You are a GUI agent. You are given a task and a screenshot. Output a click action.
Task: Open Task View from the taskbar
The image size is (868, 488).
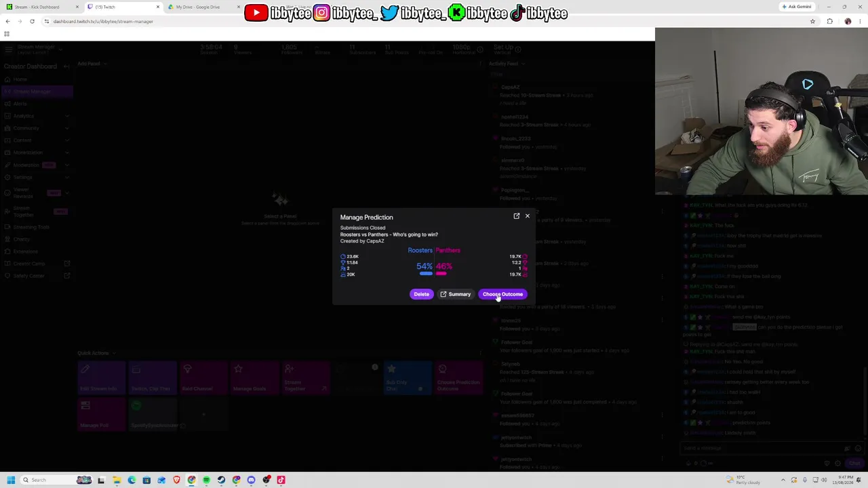[x=101, y=480]
